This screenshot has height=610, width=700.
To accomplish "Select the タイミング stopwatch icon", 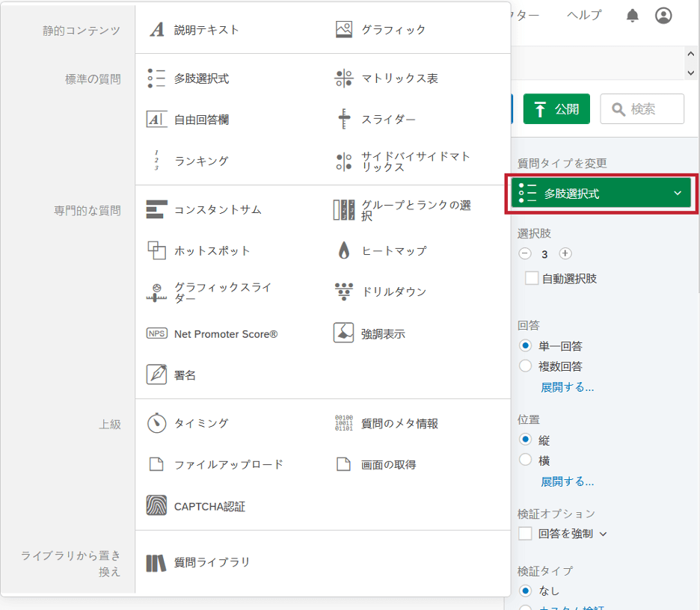I will coord(157,423).
